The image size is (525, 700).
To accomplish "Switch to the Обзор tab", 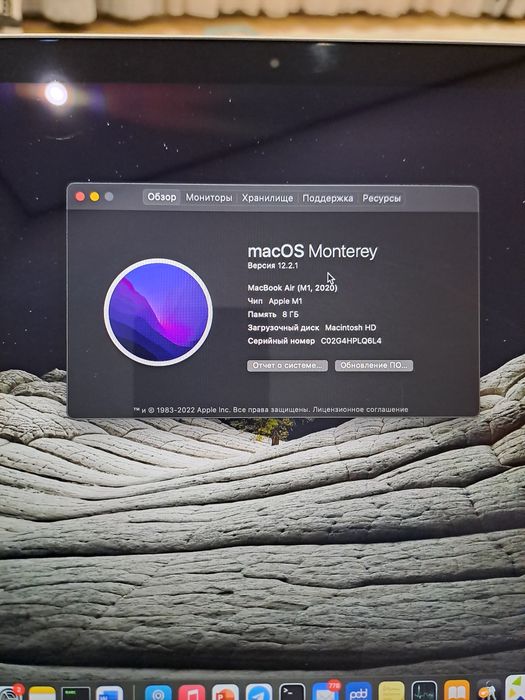I will pos(162,197).
